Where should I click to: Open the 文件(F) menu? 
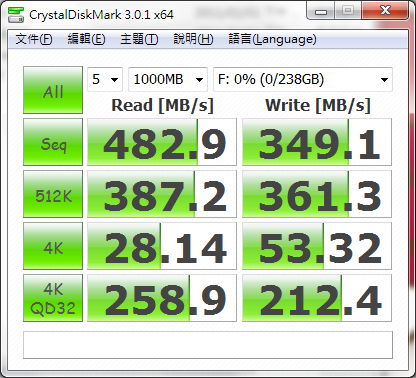[34, 39]
